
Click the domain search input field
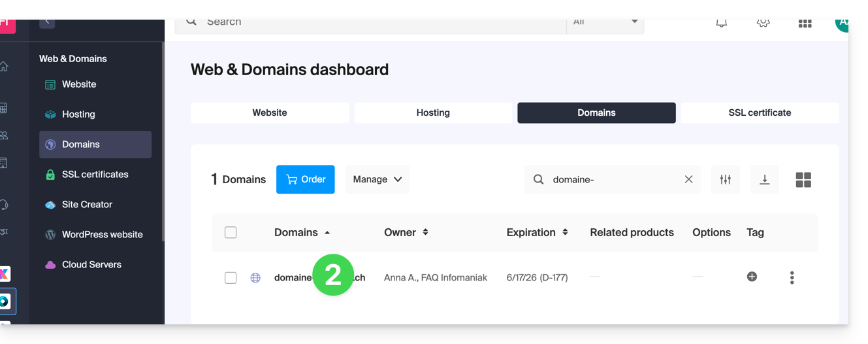[614, 179]
